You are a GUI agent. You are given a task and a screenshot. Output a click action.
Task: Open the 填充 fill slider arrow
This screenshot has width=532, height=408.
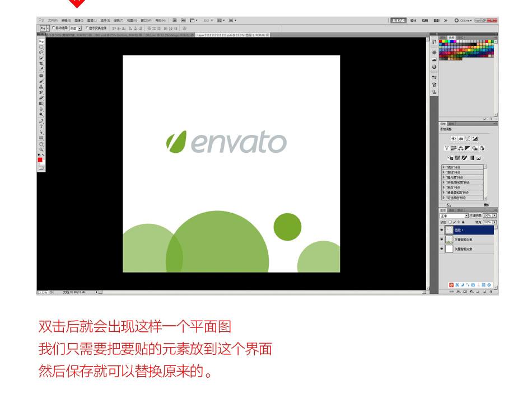(494, 222)
